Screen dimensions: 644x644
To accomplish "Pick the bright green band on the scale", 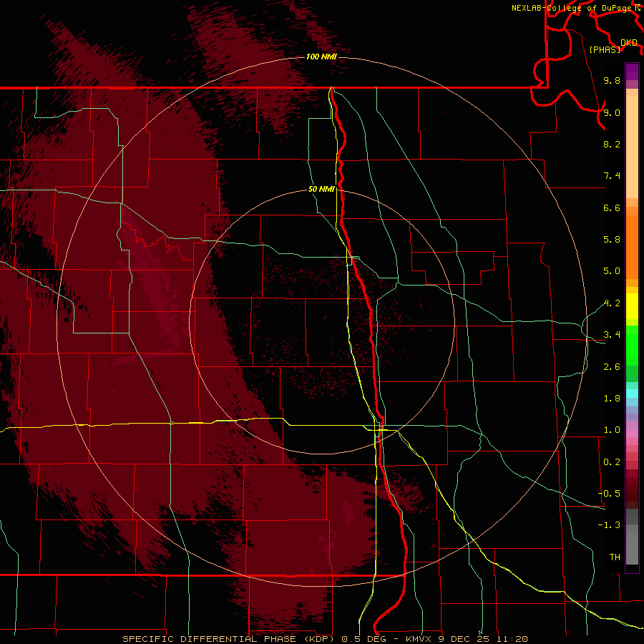I will click(x=632, y=345).
